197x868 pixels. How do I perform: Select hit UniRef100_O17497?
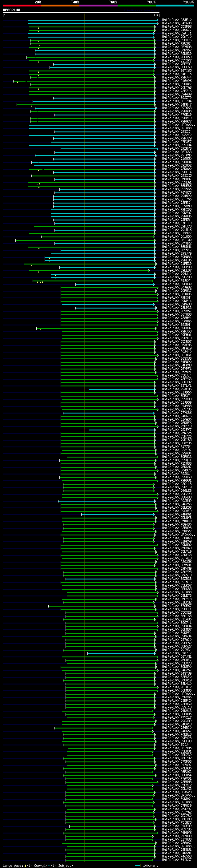[176, 765]
